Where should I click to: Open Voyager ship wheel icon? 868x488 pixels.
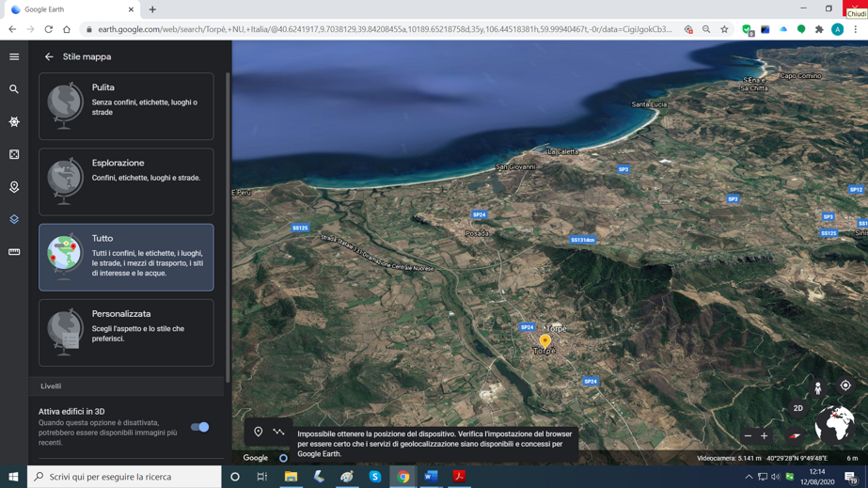coord(14,121)
